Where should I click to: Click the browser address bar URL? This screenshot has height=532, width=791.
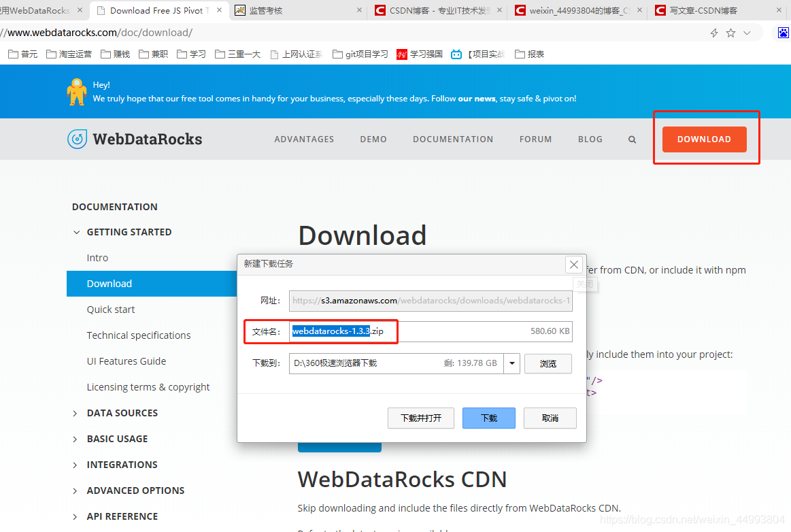[97, 33]
